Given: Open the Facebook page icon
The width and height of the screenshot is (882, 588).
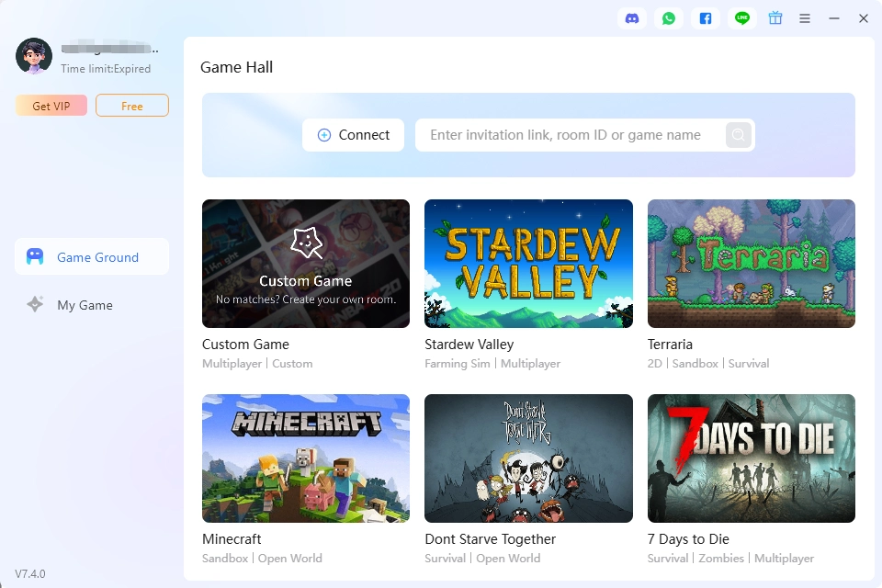Looking at the screenshot, I should (x=706, y=18).
